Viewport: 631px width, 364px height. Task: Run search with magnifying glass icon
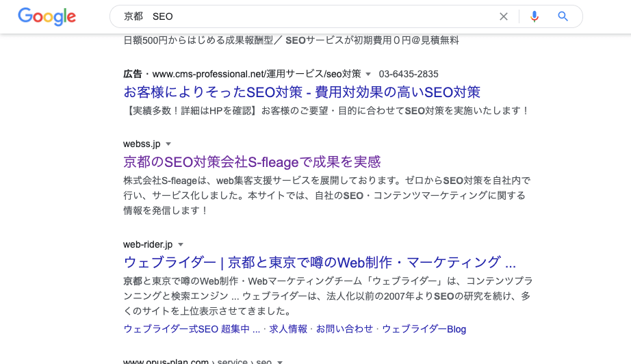563,16
